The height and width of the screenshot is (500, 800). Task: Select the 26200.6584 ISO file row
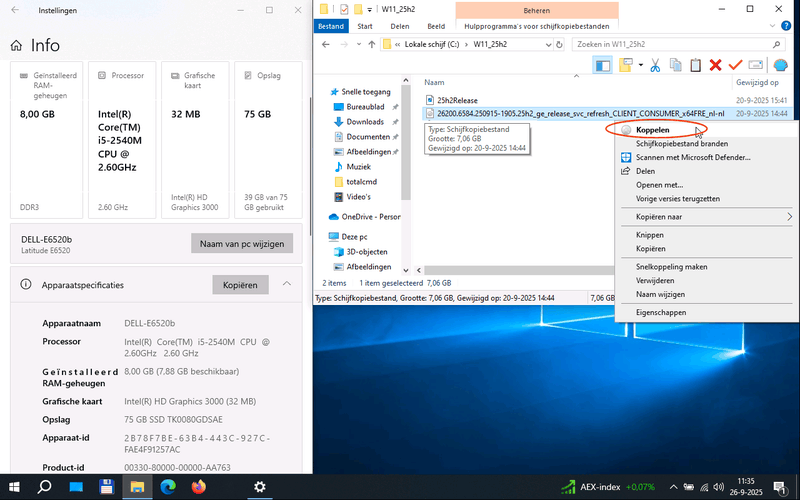607,113
